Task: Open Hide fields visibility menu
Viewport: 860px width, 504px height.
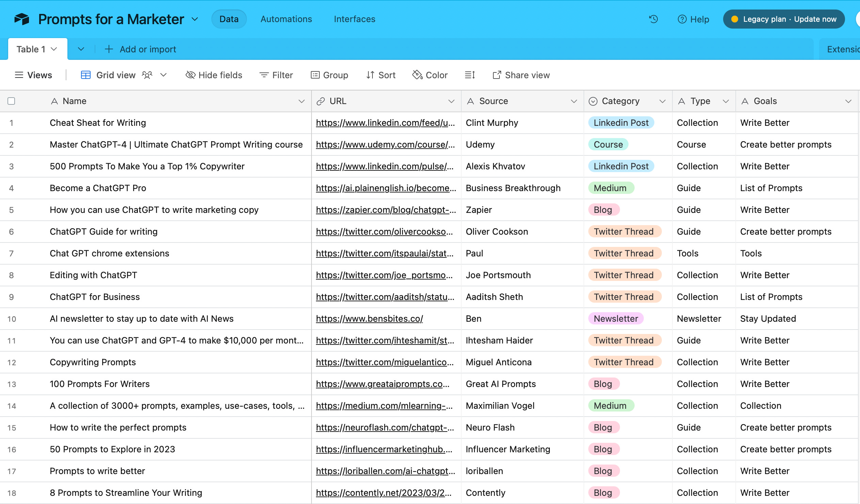Action: tap(214, 75)
